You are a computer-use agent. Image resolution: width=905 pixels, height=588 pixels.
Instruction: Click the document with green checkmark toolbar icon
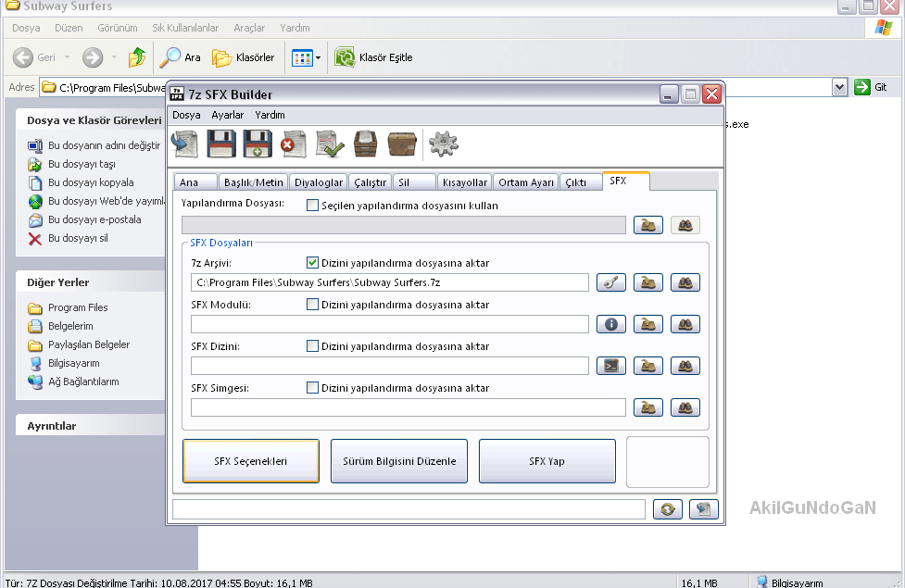[x=330, y=144]
